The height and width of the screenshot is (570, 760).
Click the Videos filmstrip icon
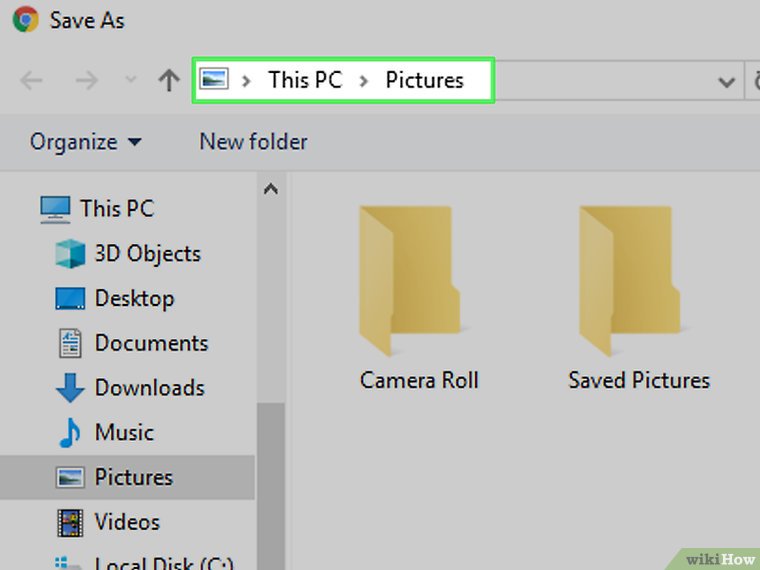point(70,522)
